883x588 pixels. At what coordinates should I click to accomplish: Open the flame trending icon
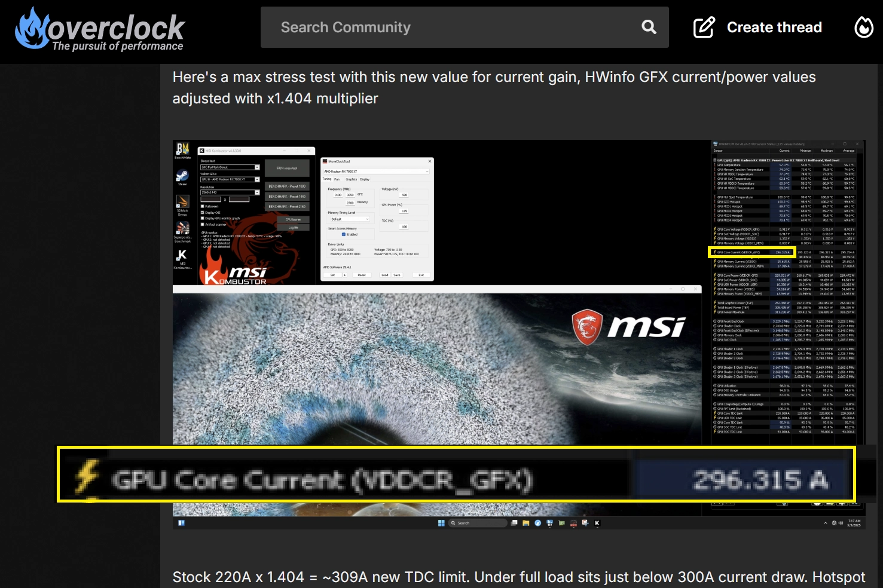pos(863,27)
